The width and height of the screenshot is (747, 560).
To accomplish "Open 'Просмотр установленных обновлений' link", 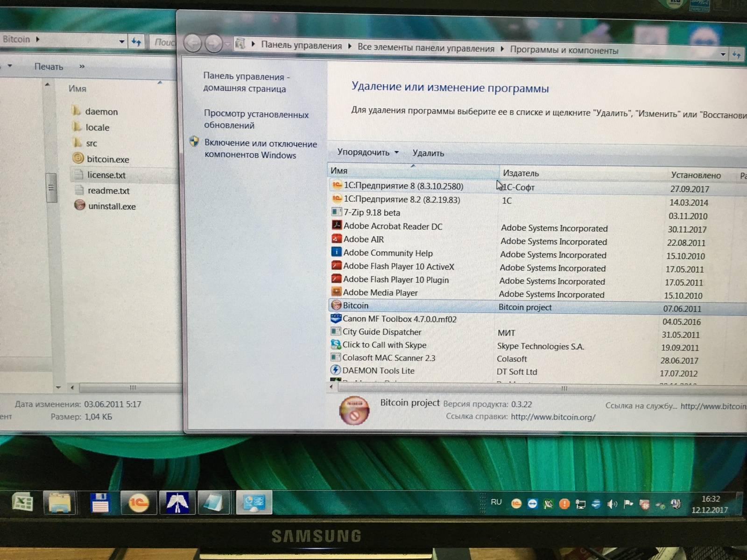I will point(256,119).
